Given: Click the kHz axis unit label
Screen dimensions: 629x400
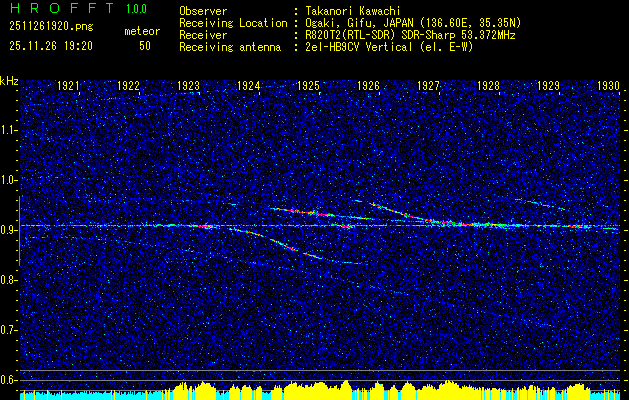Looking at the screenshot, I should pyautogui.click(x=9, y=81).
